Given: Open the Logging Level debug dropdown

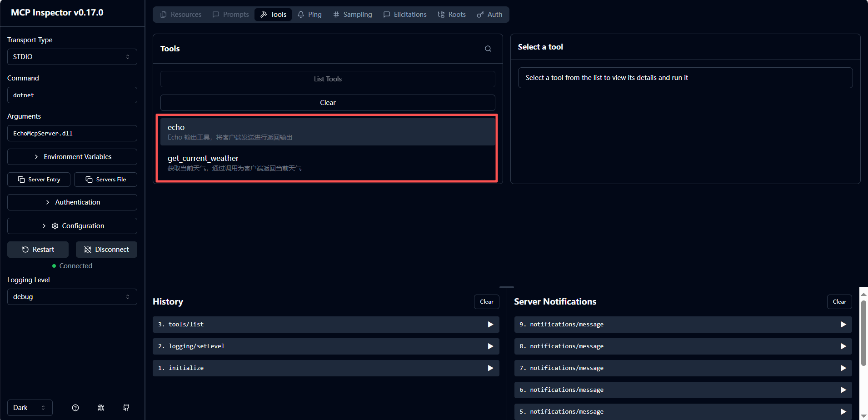Looking at the screenshot, I should pos(72,297).
